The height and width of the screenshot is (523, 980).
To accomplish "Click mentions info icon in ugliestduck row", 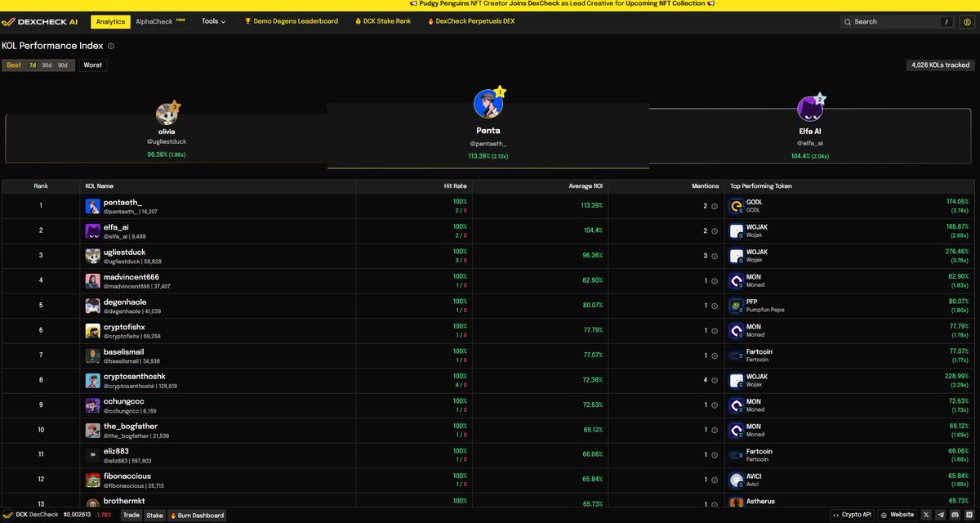I will coord(714,257).
